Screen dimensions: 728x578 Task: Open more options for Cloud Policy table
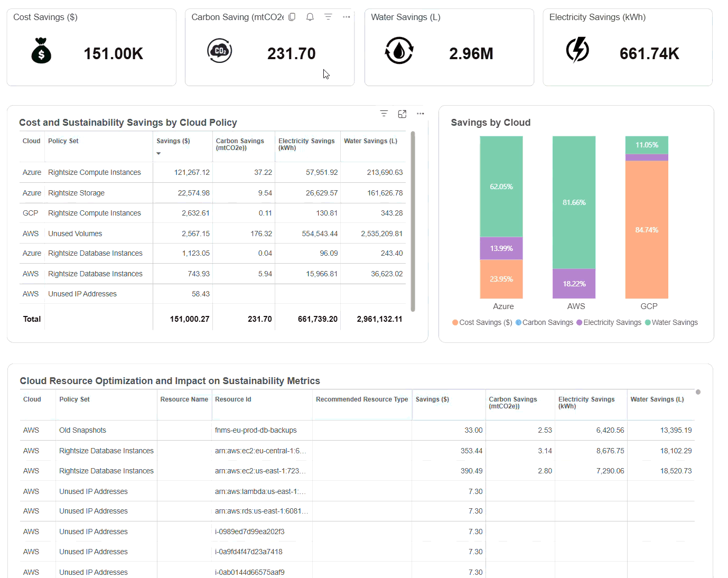click(421, 114)
